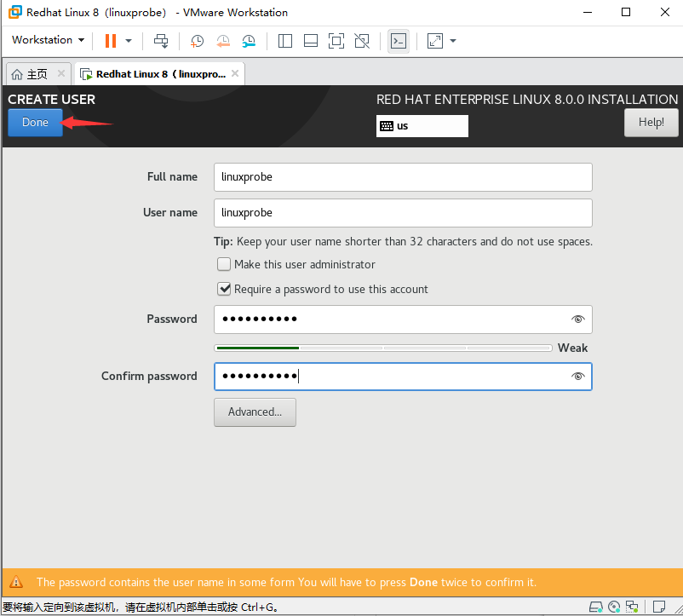
Task: Uncheck Require a password to use this account
Action: (224, 290)
